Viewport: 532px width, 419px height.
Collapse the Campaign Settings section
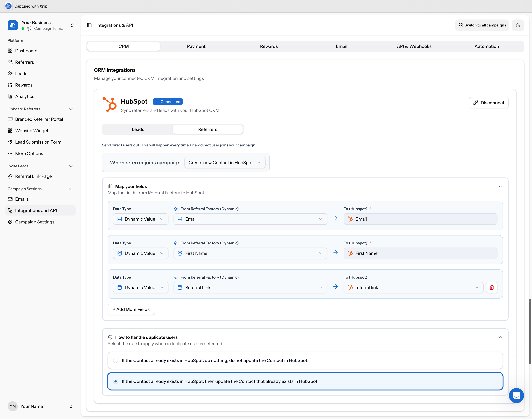coord(71,189)
